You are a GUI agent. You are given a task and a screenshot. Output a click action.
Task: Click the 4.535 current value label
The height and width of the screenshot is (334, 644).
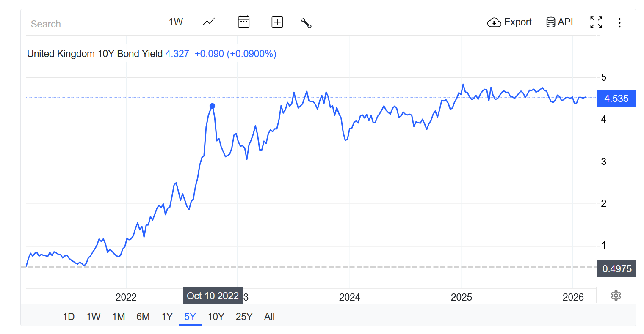[x=616, y=99]
